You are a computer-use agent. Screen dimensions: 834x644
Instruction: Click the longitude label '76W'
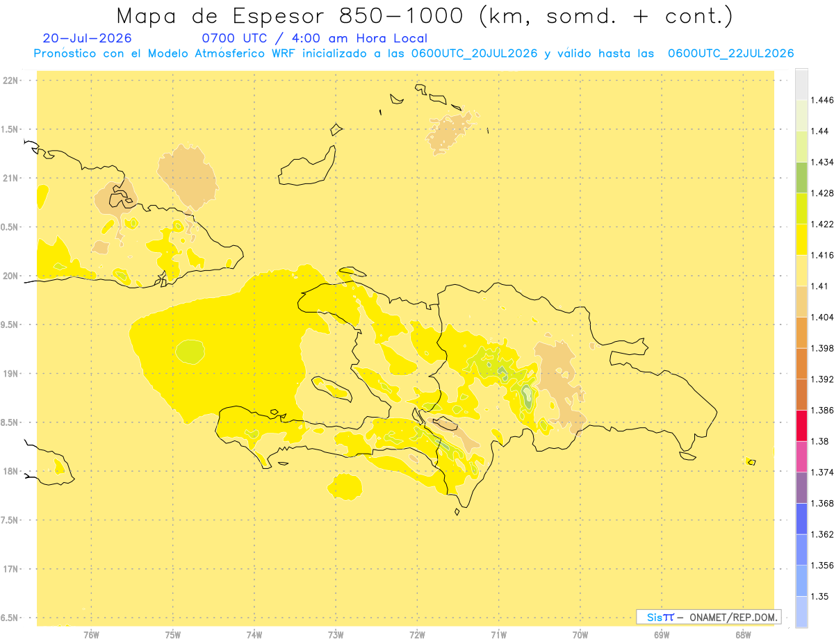[91, 635]
